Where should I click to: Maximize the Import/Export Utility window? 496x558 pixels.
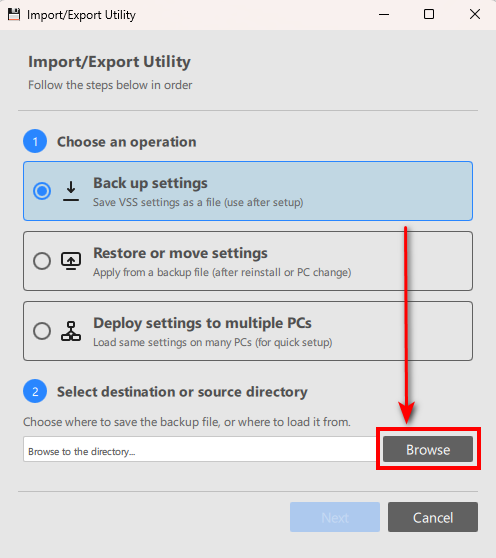tap(429, 15)
